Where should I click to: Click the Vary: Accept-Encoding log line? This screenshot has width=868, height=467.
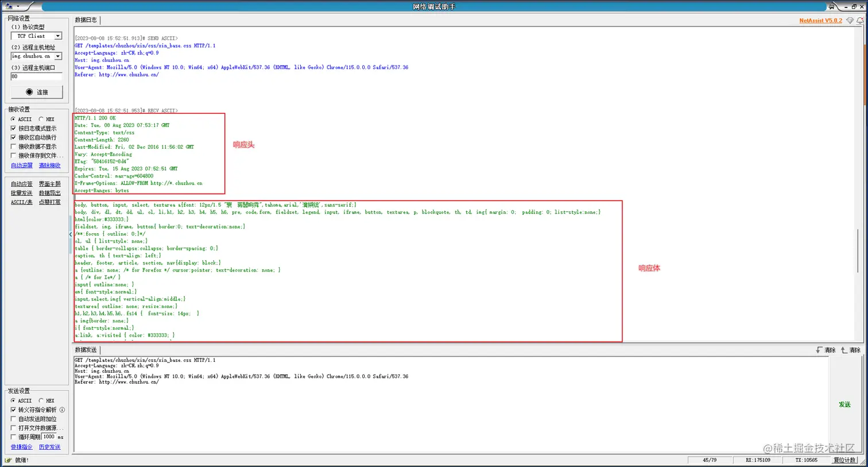tap(103, 154)
